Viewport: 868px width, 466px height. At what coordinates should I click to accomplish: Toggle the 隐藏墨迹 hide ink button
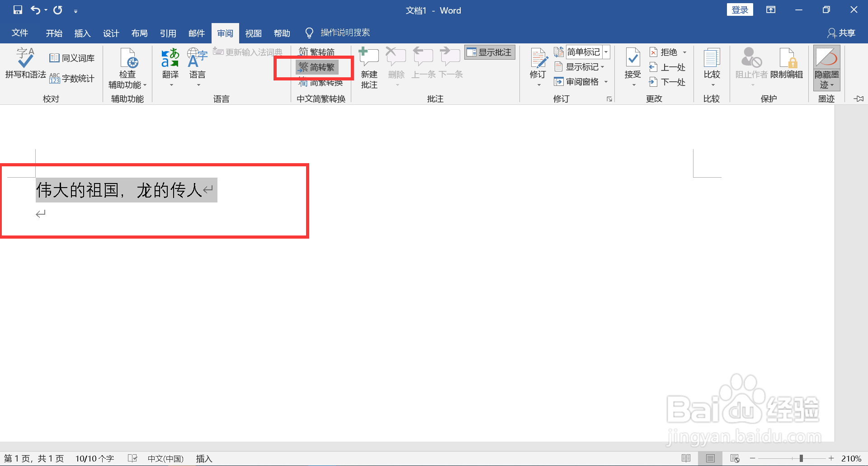point(826,68)
